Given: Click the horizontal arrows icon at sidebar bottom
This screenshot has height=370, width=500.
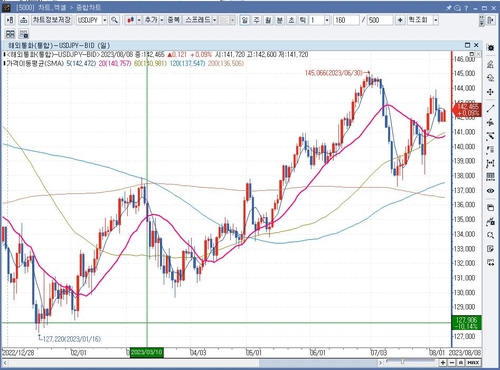Looking at the screenshot, I should pyautogui.click(x=490, y=263).
